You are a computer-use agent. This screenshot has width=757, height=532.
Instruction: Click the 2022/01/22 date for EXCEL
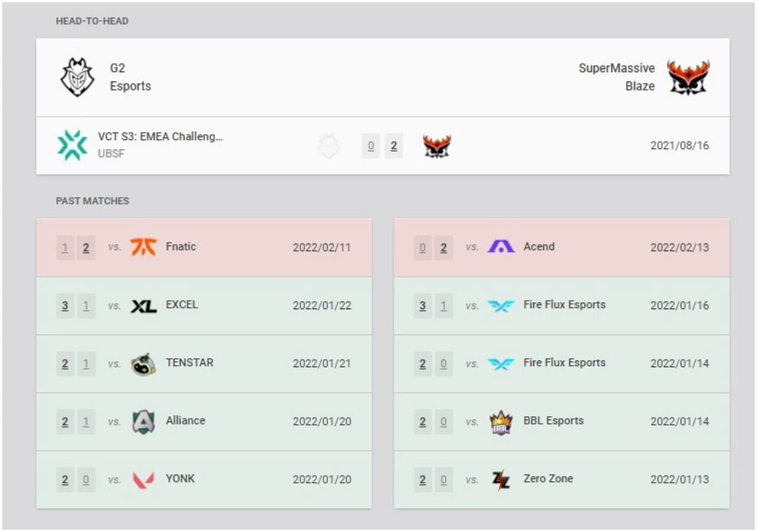322,306
